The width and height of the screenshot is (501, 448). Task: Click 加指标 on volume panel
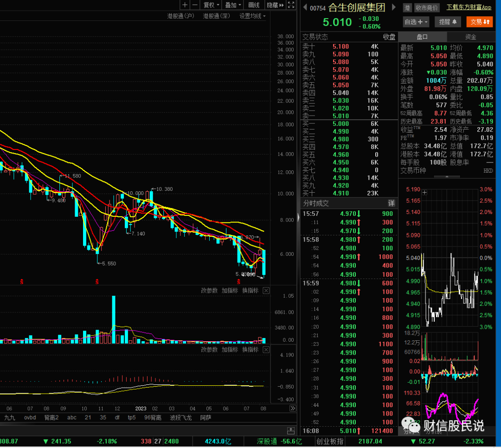[x=230, y=290]
